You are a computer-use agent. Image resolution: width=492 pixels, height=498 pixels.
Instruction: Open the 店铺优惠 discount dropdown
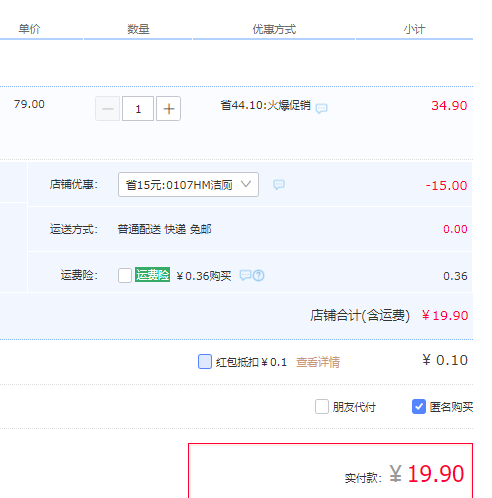click(188, 184)
